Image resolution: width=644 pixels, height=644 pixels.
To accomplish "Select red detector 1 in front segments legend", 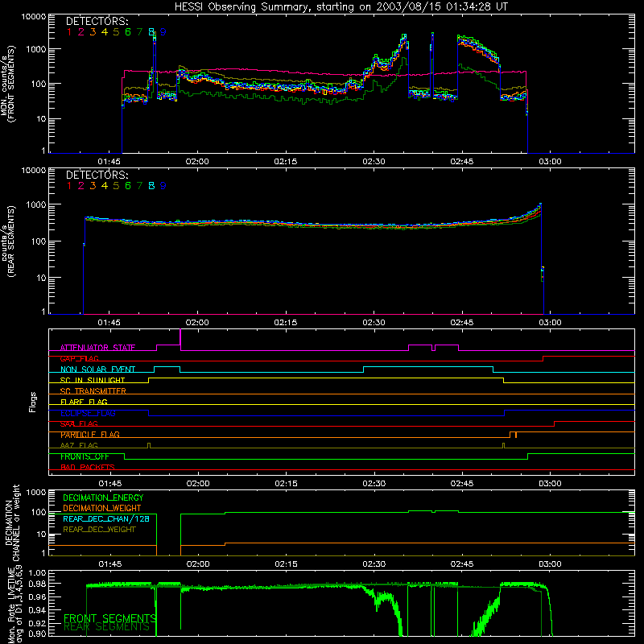I will 69,32.
